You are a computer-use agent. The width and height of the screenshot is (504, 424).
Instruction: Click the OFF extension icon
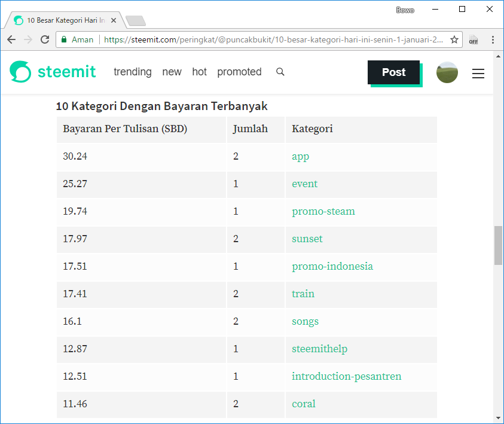[473, 39]
